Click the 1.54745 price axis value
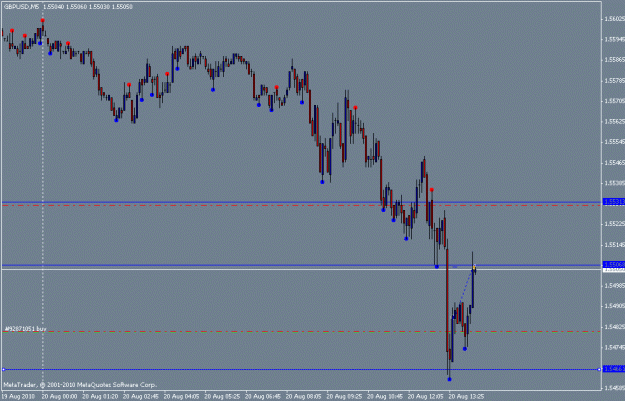This screenshot has width=625, height=401. [615, 347]
